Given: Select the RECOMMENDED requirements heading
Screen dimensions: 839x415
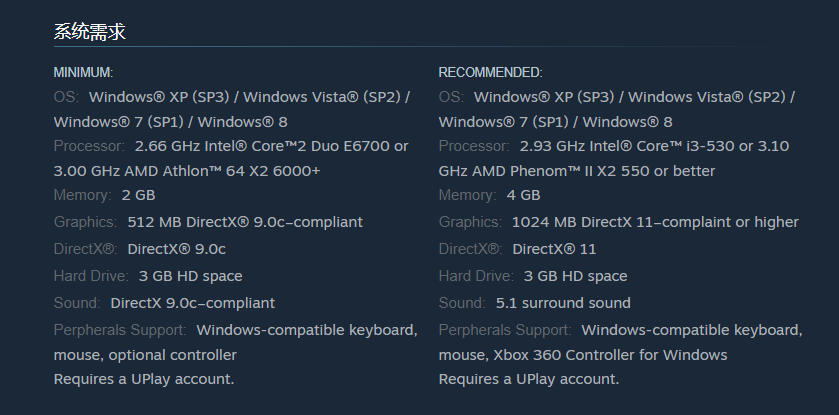Looking at the screenshot, I should [x=491, y=72].
